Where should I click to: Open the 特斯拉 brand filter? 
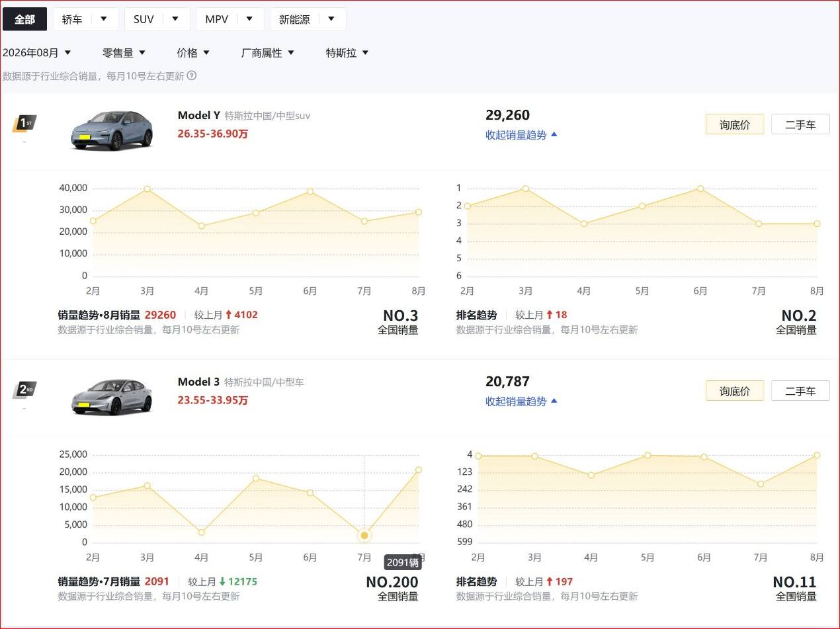click(x=347, y=53)
